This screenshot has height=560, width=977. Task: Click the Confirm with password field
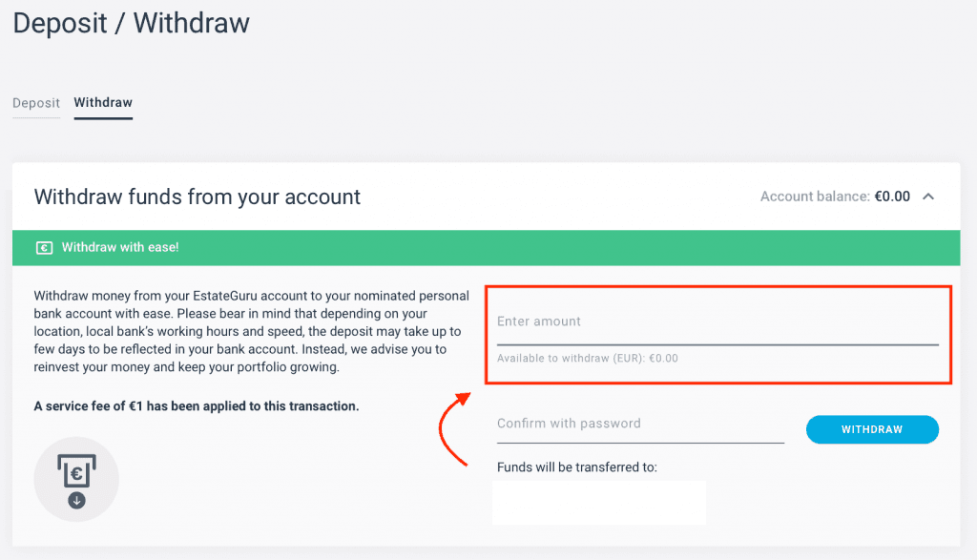(x=640, y=425)
